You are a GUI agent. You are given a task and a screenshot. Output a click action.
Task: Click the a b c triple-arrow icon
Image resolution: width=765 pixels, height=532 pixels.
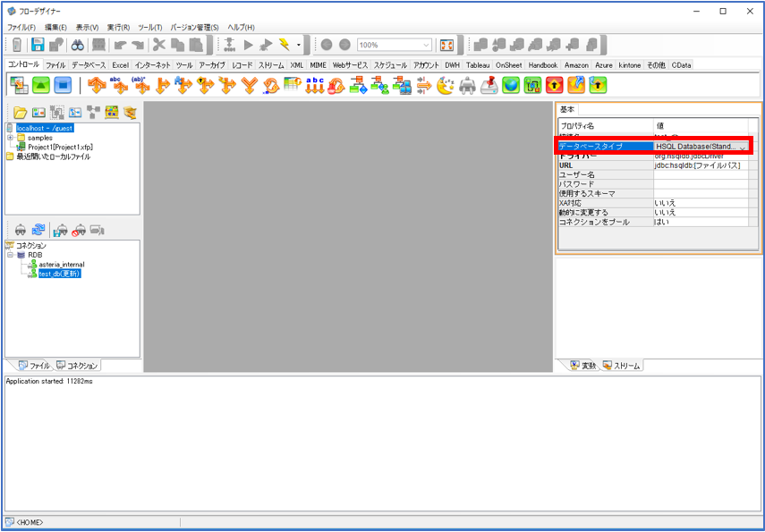click(315, 85)
